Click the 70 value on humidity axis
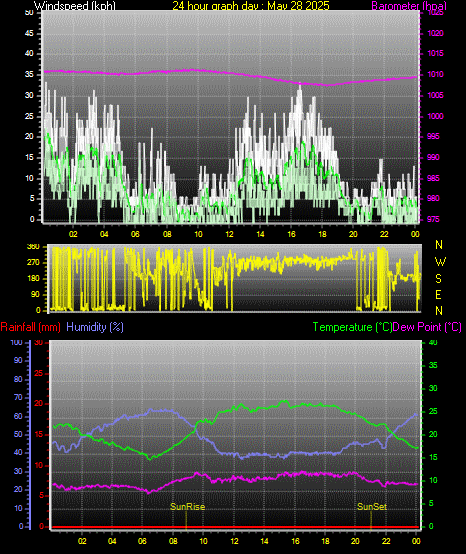466x554 pixels. [x=18, y=397]
